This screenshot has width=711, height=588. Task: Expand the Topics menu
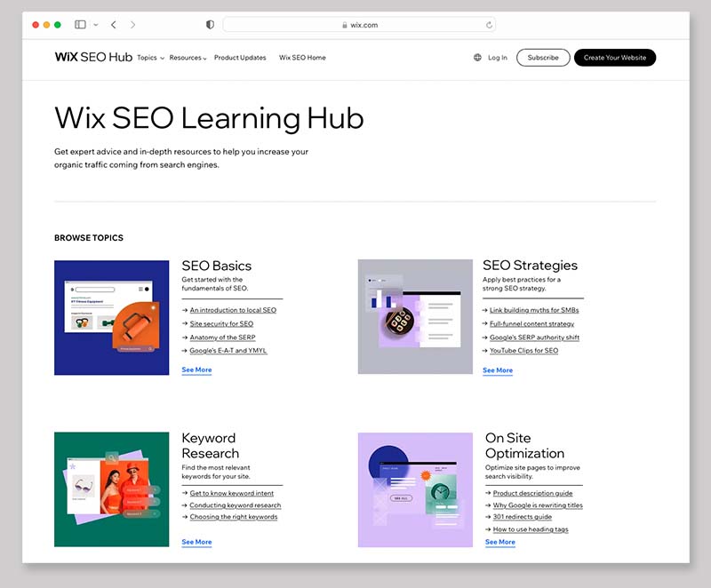pos(150,58)
